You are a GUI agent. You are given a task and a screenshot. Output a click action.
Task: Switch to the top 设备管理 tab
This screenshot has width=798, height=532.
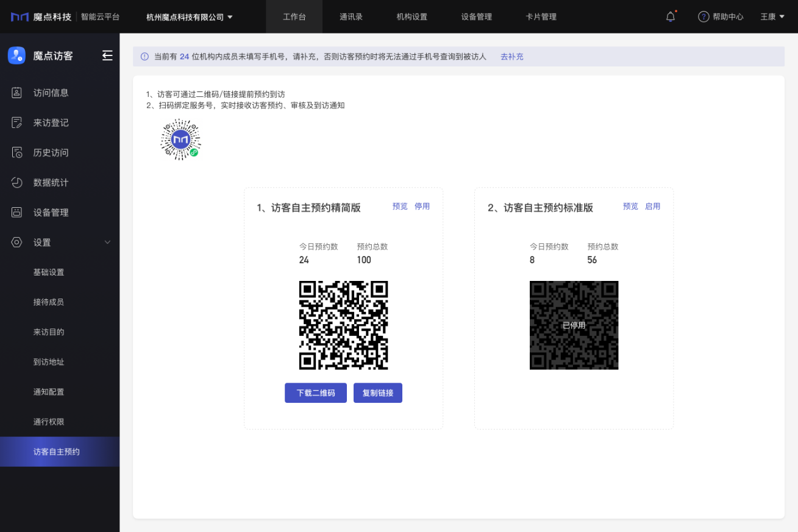pos(477,16)
